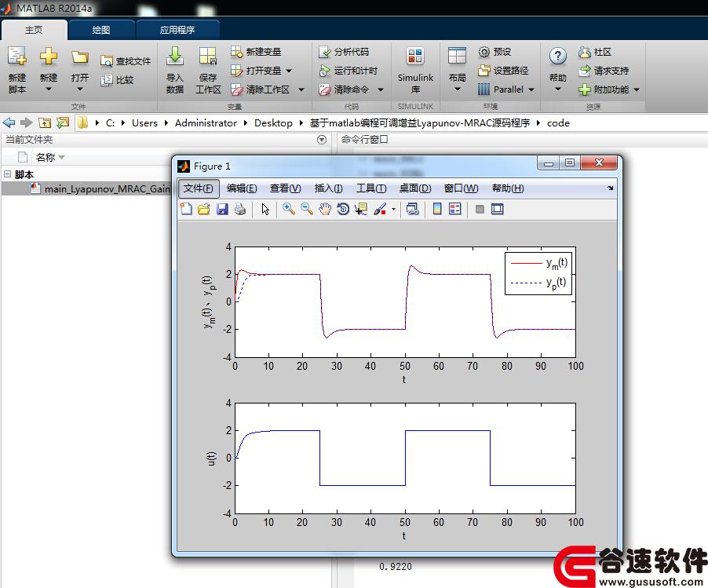Start 运行和计时 profiler
This screenshot has height=588, width=708.
348,71
